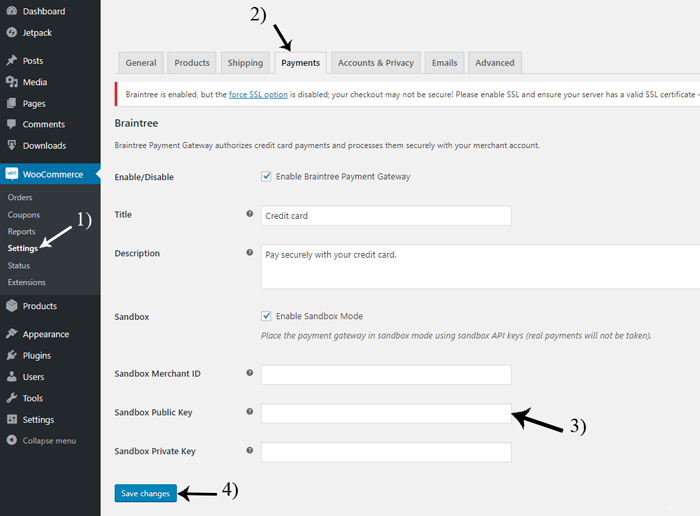This screenshot has width=700, height=516.
Task: Open WooCommerce Settings submenu item
Action: 23,248
